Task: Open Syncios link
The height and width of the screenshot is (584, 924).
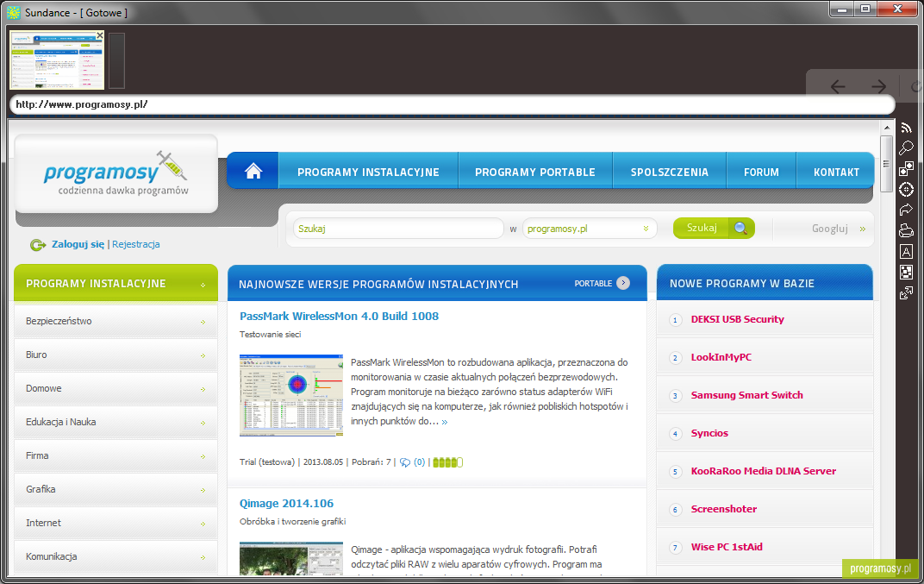Action: (709, 433)
